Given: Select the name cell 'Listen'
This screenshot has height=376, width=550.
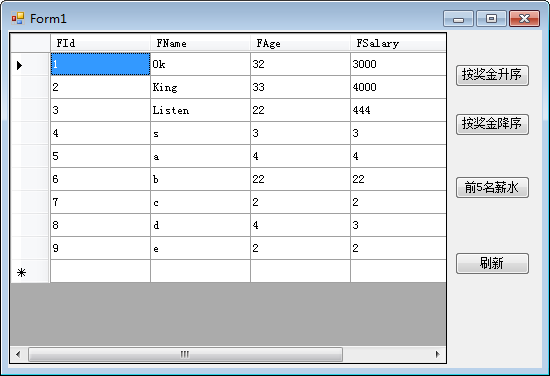Looking at the screenshot, I should click(201, 110).
